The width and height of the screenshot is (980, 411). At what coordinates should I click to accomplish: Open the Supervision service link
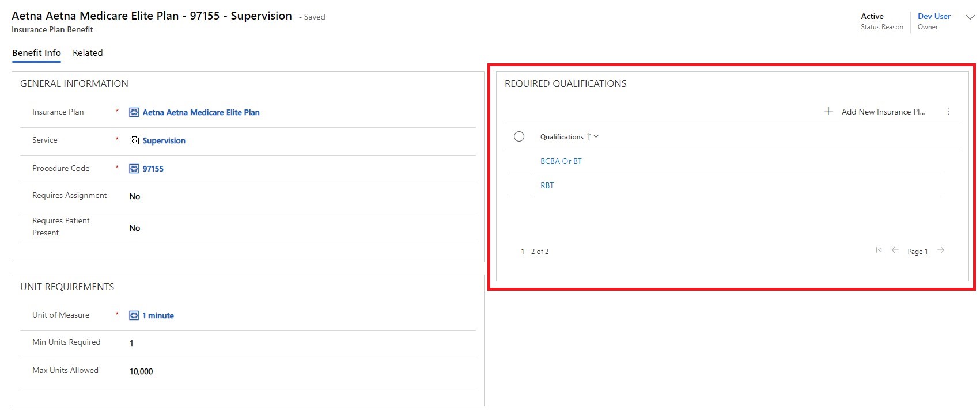pos(164,140)
